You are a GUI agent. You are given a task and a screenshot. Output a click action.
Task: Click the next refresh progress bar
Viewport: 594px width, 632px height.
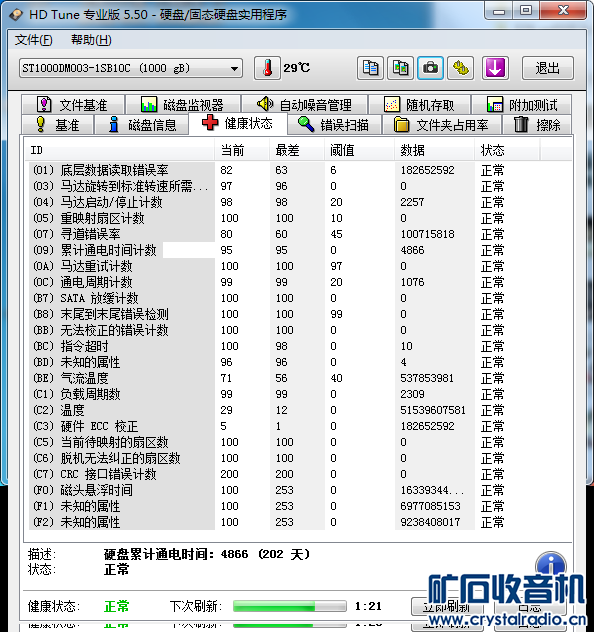(x=290, y=606)
